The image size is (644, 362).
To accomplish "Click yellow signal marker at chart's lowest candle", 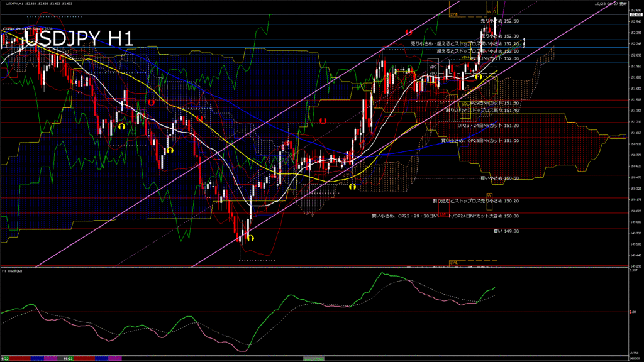I will (x=250, y=238).
